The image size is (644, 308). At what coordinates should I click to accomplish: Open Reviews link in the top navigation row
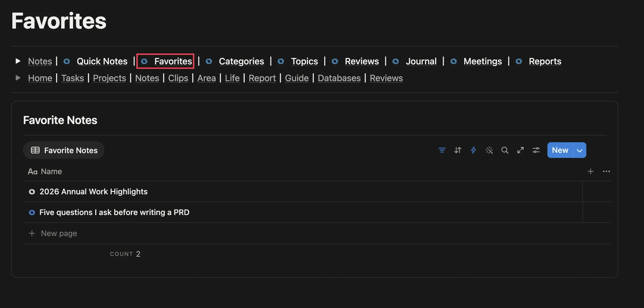coord(362,61)
